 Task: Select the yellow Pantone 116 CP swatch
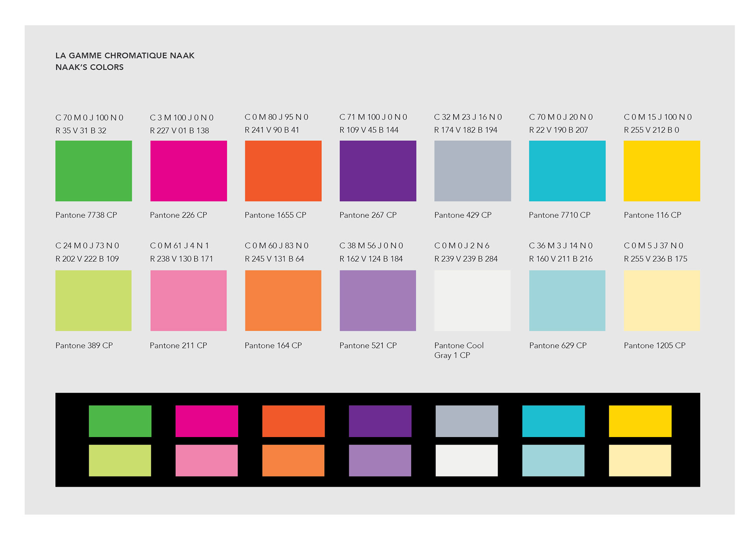662,171
